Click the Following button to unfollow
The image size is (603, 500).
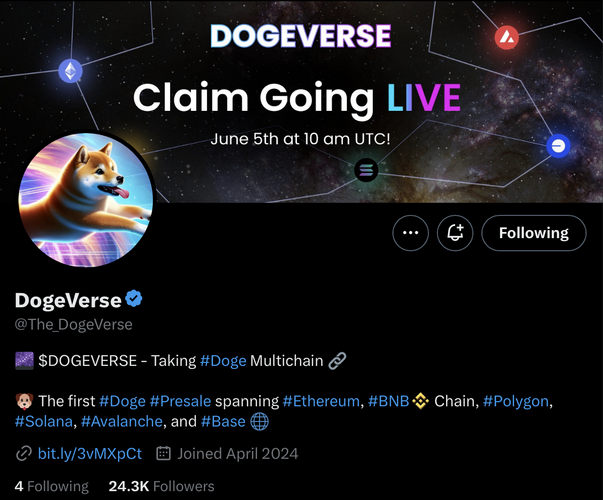534,233
